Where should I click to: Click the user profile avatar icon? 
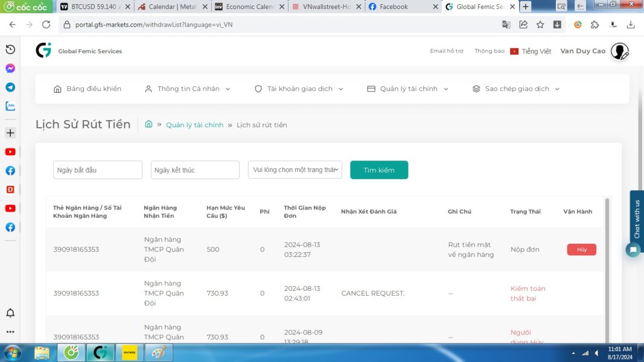pos(619,51)
